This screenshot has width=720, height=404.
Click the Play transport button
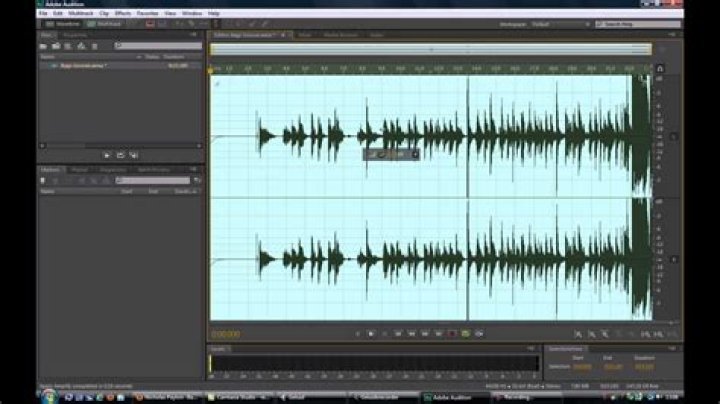371,334
